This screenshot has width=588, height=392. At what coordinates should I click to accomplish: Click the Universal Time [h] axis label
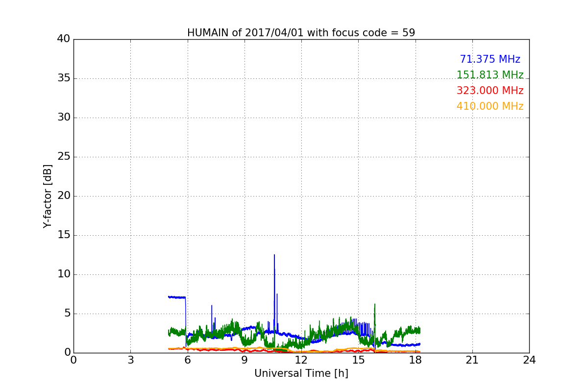[x=301, y=373]
